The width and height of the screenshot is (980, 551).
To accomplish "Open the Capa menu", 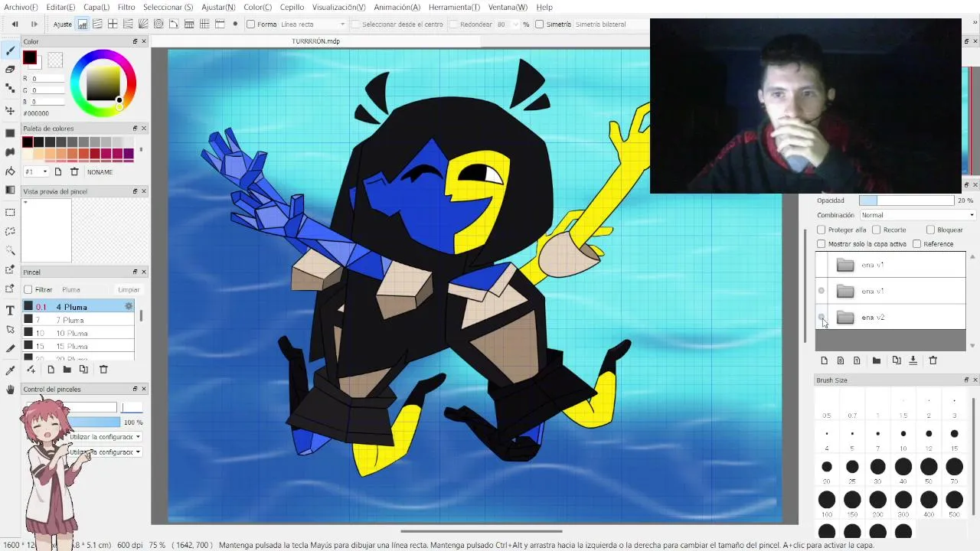I will (x=96, y=7).
